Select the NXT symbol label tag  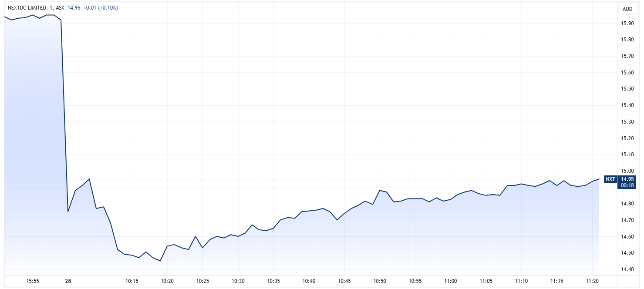click(610, 179)
